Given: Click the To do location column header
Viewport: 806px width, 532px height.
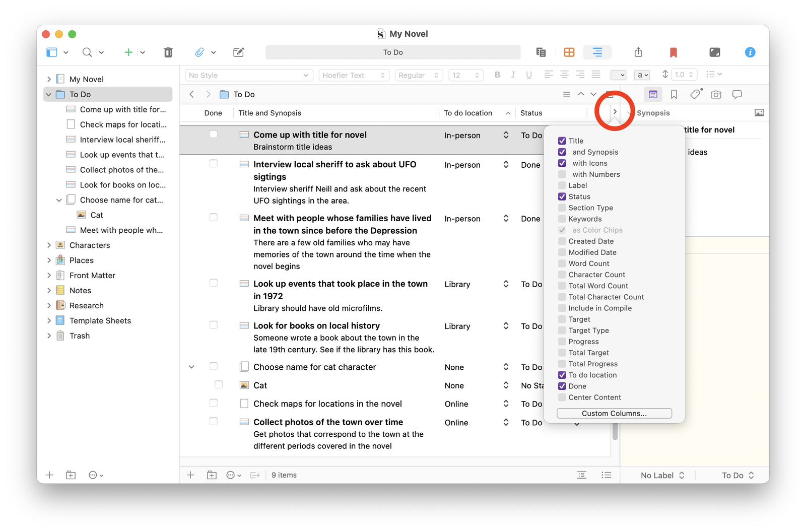Looking at the screenshot, I should pyautogui.click(x=468, y=113).
